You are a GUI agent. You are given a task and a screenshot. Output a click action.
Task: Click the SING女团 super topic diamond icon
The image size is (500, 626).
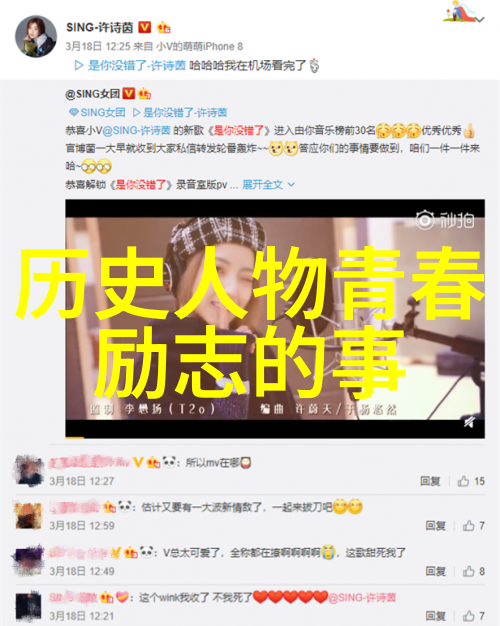click(73, 113)
